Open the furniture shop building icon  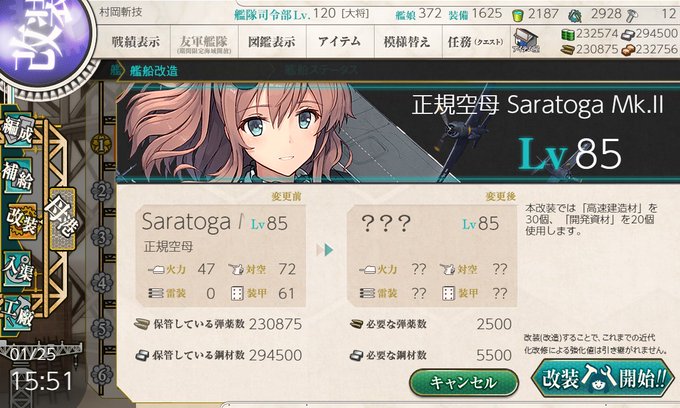click(525, 41)
